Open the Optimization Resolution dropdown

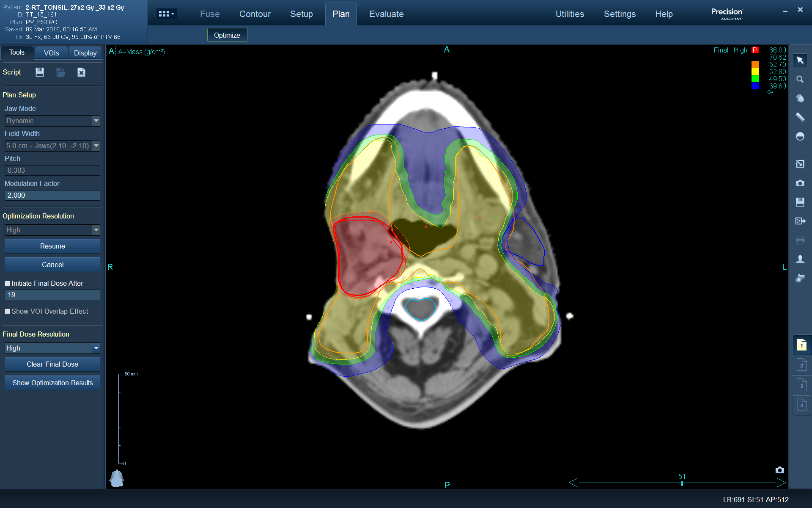pos(96,230)
